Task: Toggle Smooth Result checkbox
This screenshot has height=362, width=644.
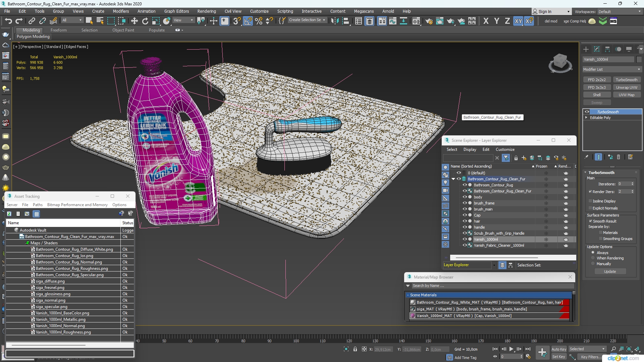Action: pos(590,221)
